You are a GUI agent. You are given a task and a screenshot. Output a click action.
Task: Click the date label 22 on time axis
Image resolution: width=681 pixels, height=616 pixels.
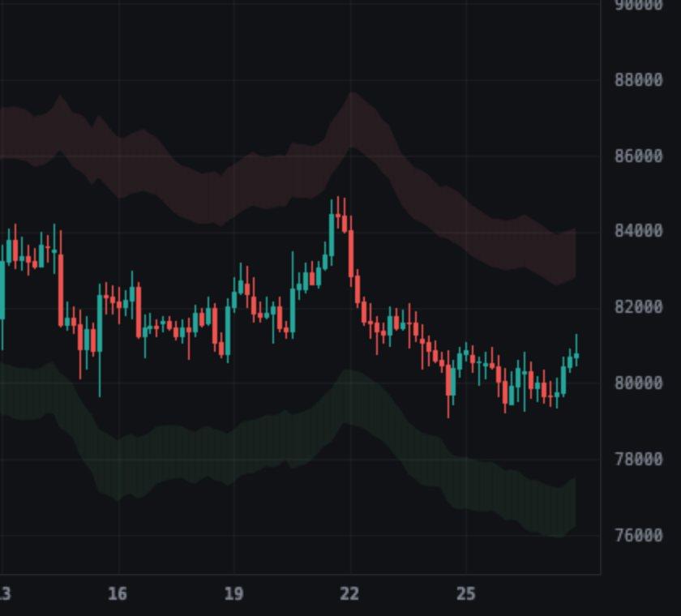[349, 593]
